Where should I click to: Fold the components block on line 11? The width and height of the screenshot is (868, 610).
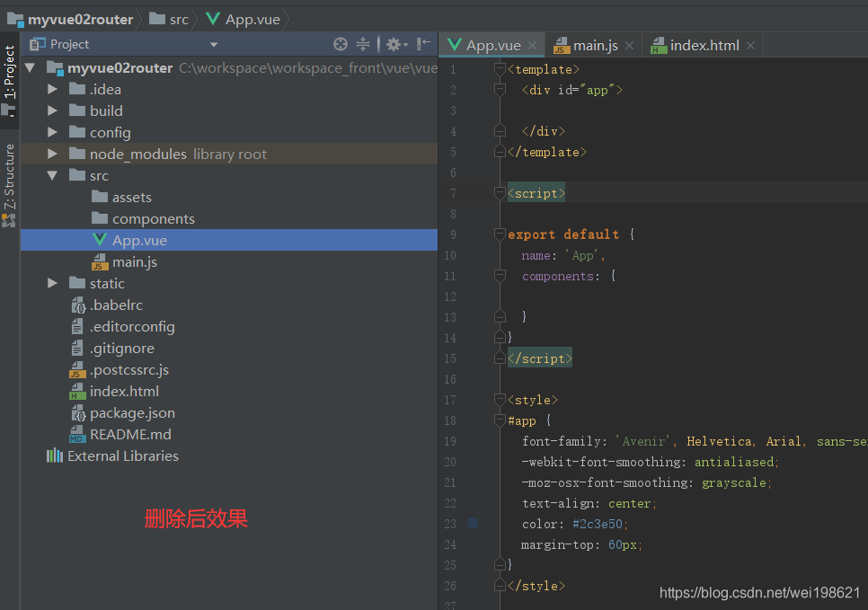(x=500, y=276)
